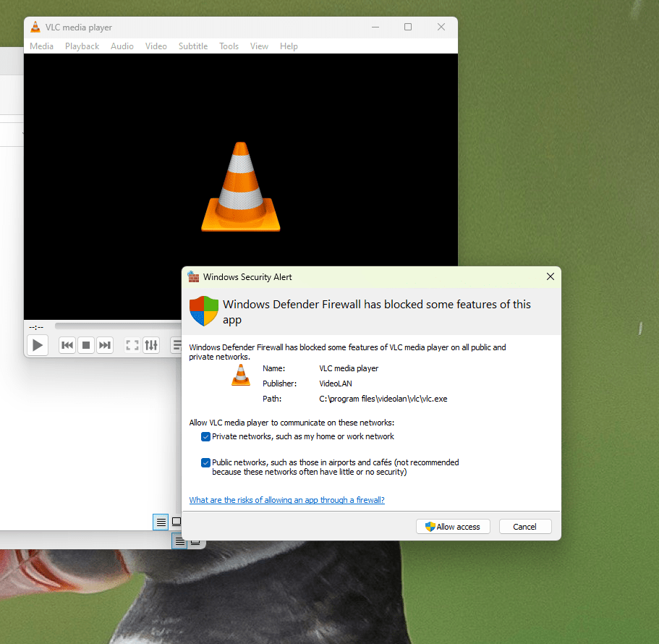Stop playback in VLC
This screenshot has height=644, width=659.
[x=86, y=345]
